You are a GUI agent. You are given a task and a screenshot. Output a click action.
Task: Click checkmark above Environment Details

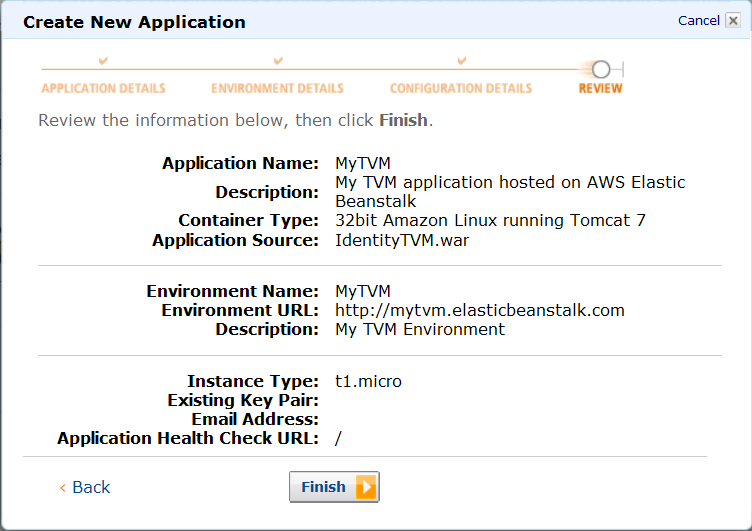(278, 61)
